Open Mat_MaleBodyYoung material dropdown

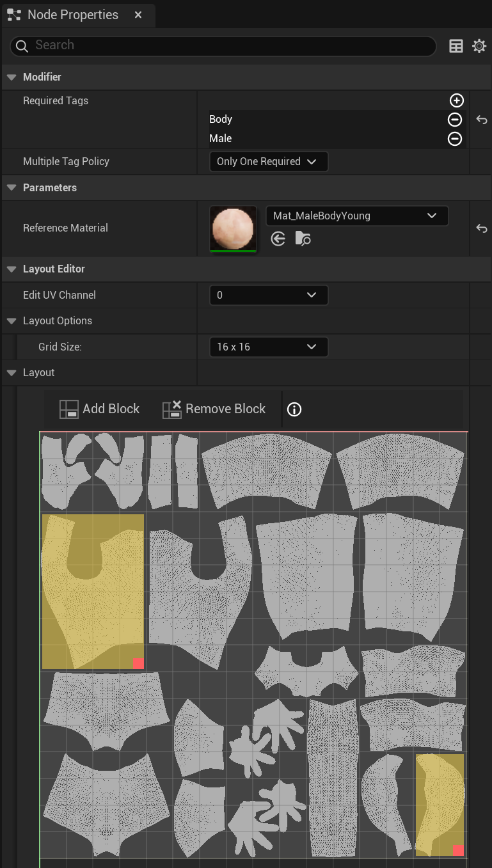pyautogui.click(x=357, y=216)
